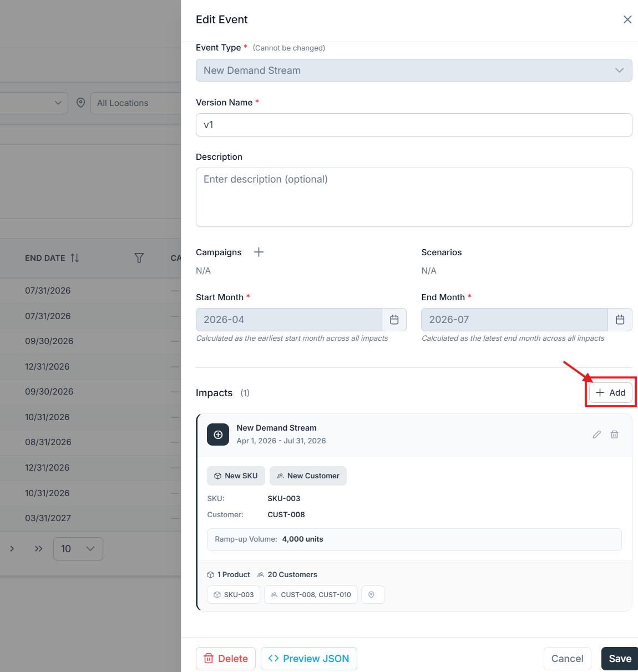Cancel editing the event
This screenshot has width=638, height=672.
click(567, 659)
